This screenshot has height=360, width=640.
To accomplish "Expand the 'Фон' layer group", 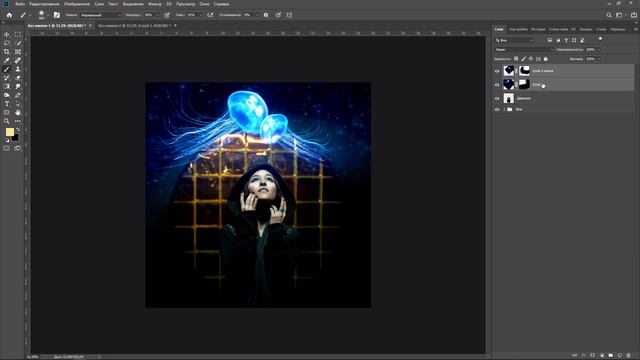I will [x=504, y=109].
